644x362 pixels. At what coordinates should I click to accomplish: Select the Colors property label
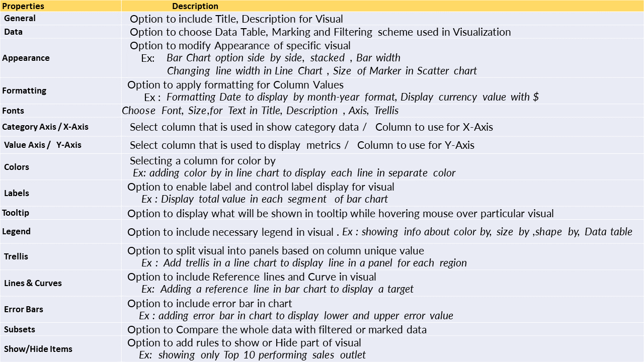17,167
